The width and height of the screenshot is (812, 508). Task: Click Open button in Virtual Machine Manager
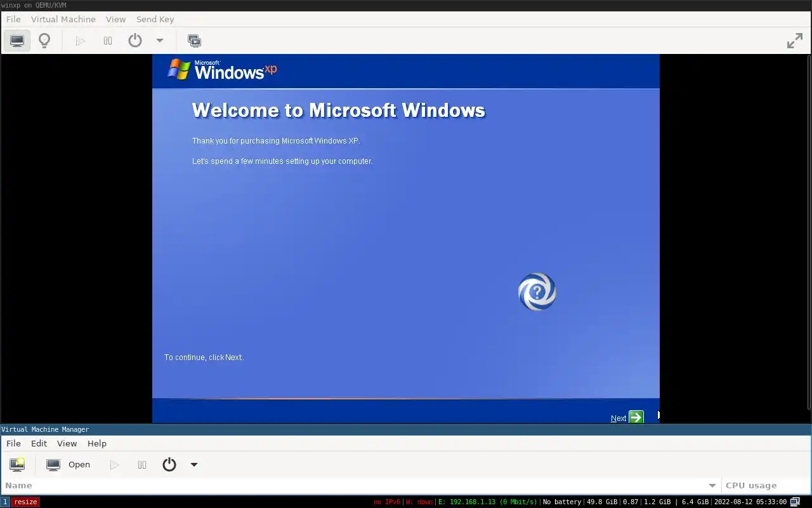(69, 464)
